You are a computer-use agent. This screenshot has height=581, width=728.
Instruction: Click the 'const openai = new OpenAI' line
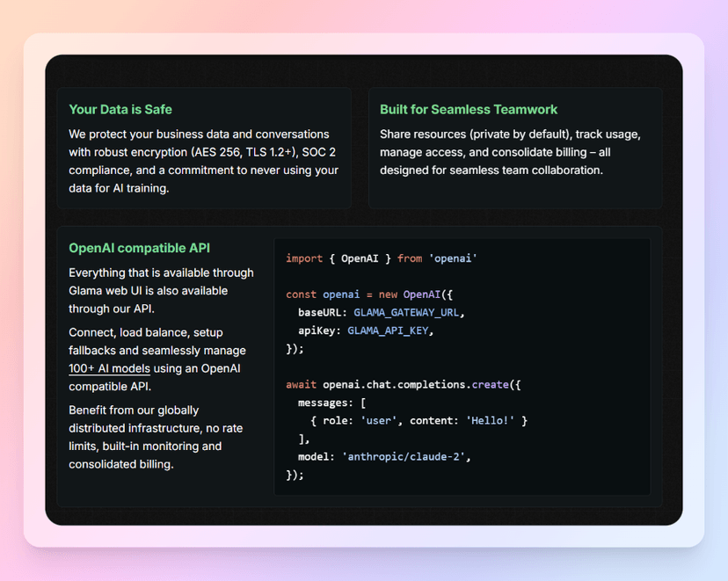(x=369, y=294)
